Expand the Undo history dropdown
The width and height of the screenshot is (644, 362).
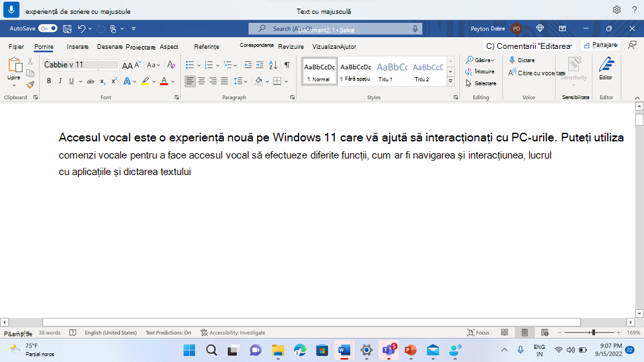click(x=90, y=29)
